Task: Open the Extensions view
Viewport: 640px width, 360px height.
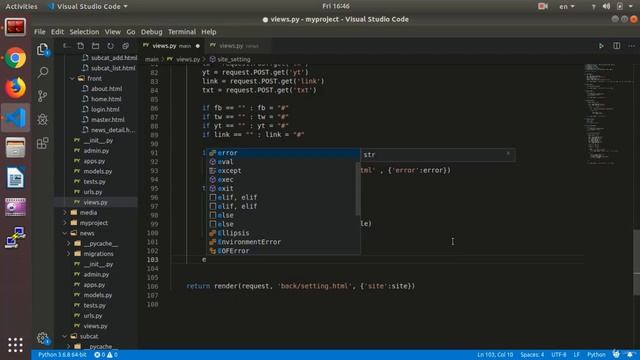Action: pyautogui.click(x=42, y=143)
